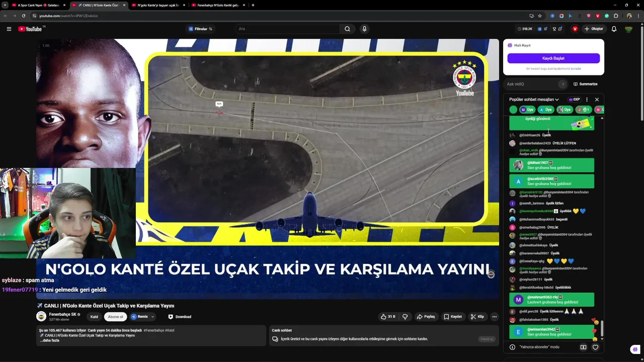This screenshot has height=362, width=644.
Task: Open the Chrome extensions puzzle icon
Action: 616,16
